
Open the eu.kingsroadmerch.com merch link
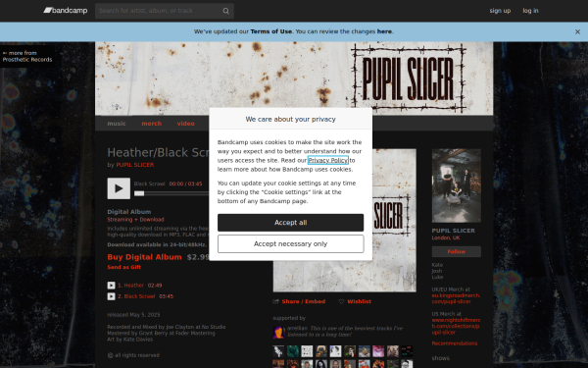(x=456, y=298)
